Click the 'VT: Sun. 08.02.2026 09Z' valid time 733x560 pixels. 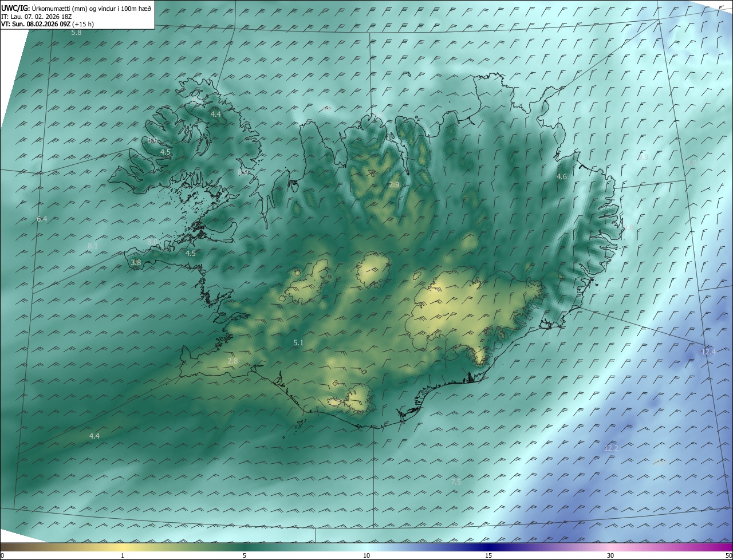36,24
